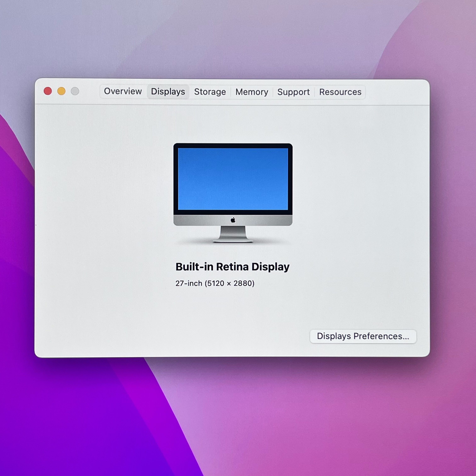Viewport: 476px width, 476px height.
Task: Click the Apple logo on the iMac image
Action: tap(233, 220)
